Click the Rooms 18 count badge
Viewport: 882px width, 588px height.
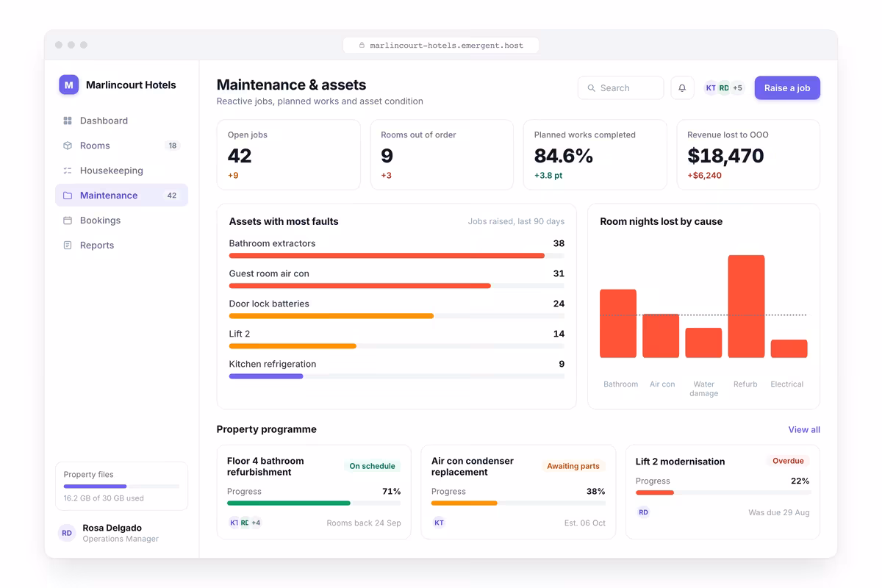173,146
